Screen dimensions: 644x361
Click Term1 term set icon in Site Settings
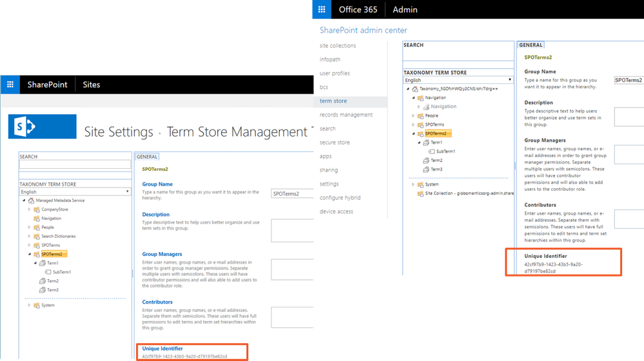pos(43,263)
